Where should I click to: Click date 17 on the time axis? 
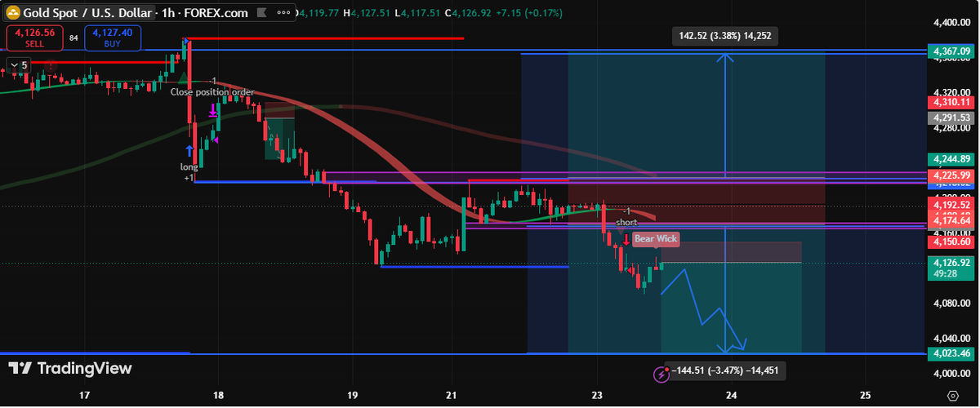(x=84, y=394)
